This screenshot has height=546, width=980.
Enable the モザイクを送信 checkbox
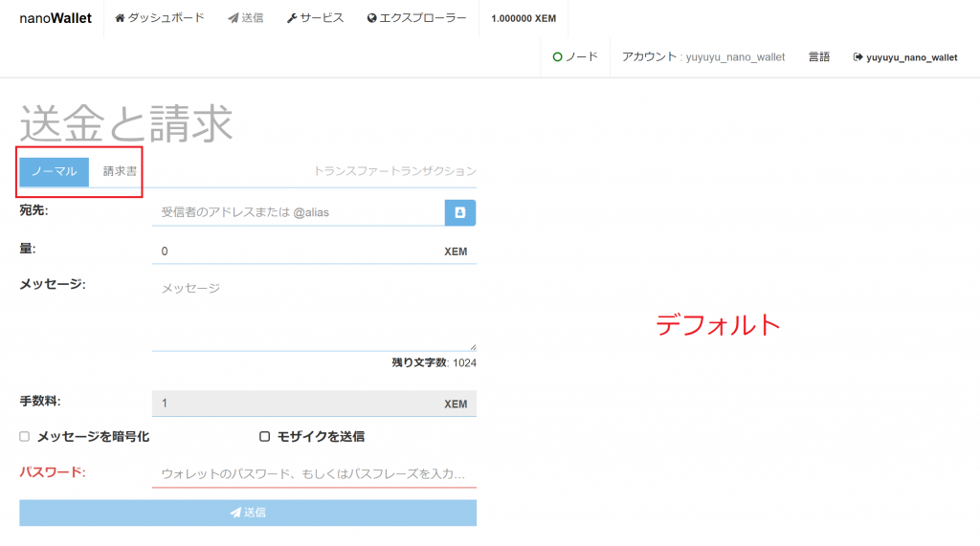[264, 437]
